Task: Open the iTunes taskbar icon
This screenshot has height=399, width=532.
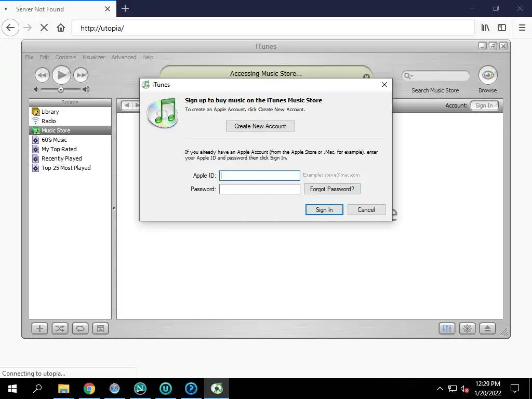Action: (217, 389)
